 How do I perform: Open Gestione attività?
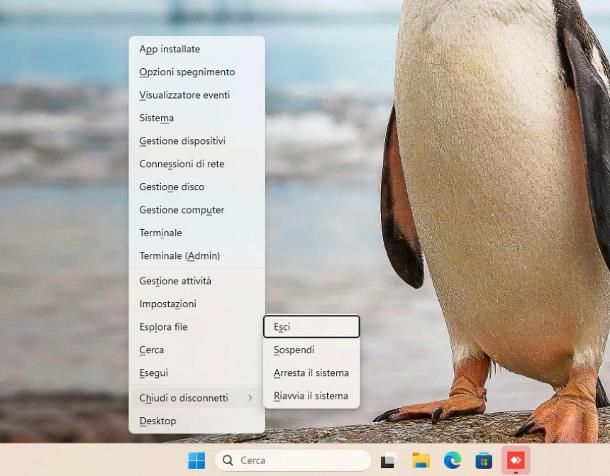[197, 281]
